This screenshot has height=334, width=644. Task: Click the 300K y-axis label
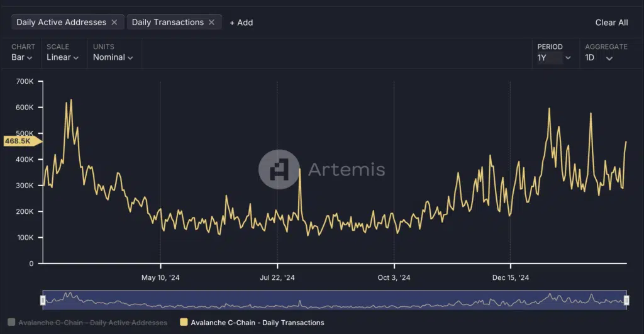click(25, 186)
